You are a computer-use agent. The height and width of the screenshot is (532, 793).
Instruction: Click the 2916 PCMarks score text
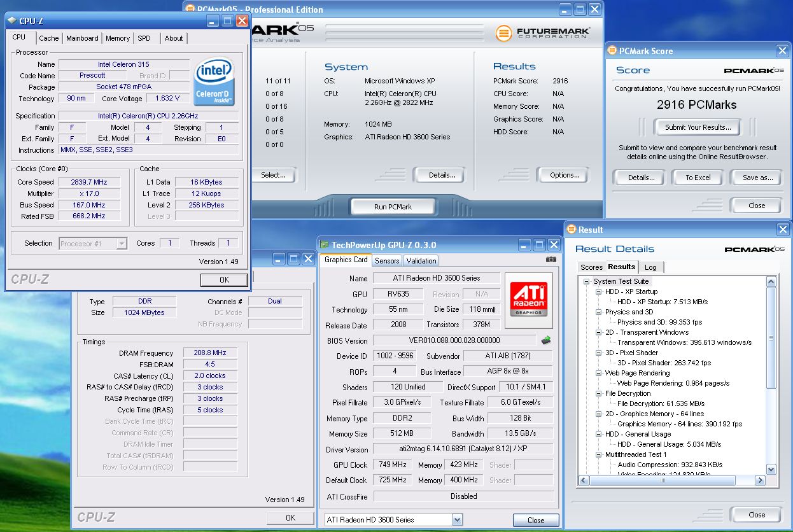pyautogui.click(x=697, y=105)
